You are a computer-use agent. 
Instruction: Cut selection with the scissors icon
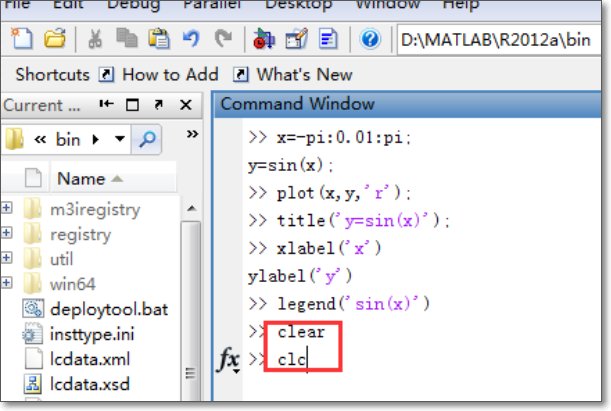[x=96, y=40]
